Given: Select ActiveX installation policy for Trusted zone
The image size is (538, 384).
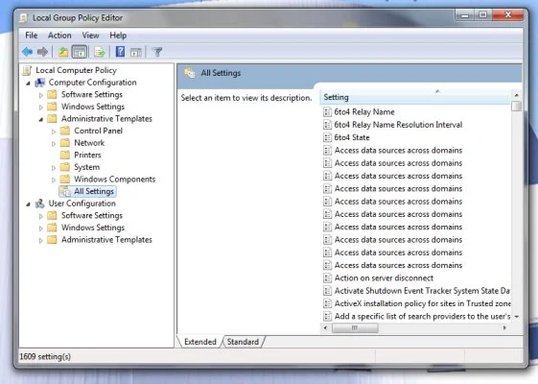Looking at the screenshot, I should 422,303.
